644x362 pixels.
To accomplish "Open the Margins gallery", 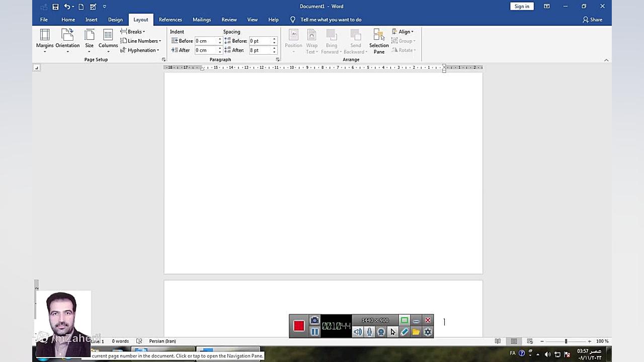I will tap(45, 40).
